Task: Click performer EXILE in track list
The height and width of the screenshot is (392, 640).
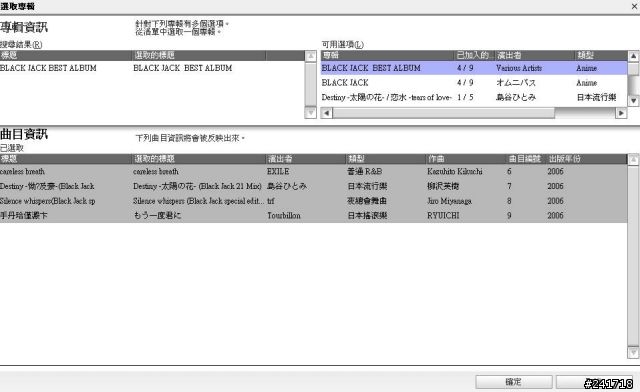Action: point(278,172)
